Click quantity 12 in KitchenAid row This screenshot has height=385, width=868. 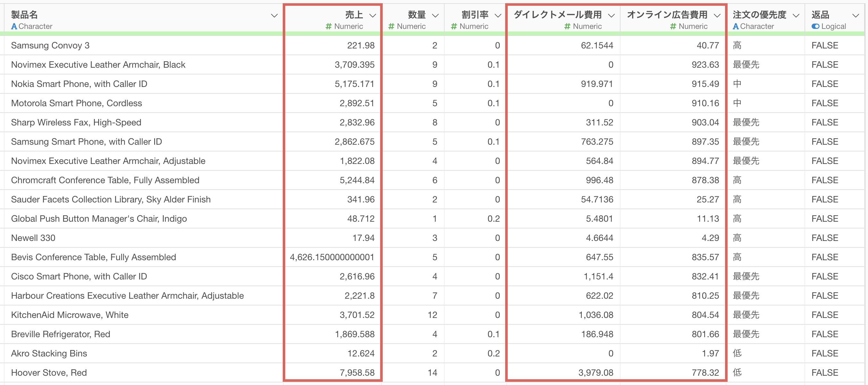[432, 314]
